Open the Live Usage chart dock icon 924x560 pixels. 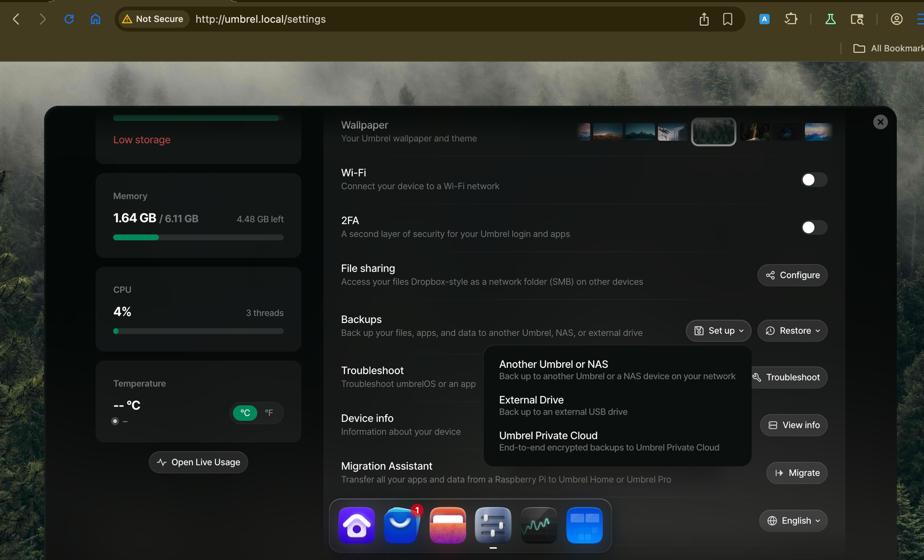point(539,525)
